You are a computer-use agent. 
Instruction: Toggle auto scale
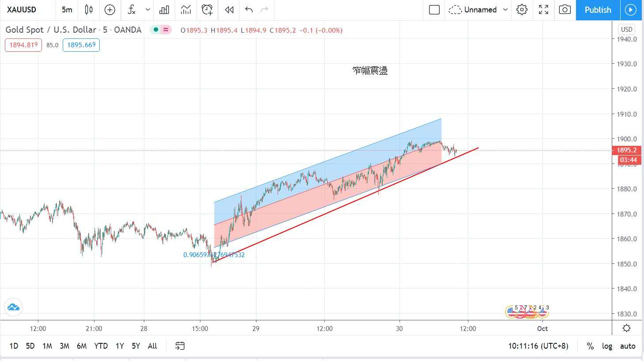627,346
